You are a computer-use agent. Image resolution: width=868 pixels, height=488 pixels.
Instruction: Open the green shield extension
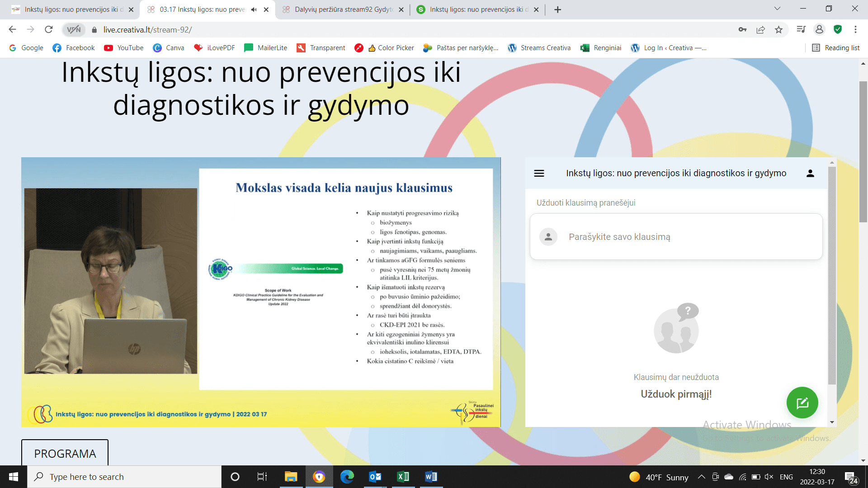[x=838, y=29]
